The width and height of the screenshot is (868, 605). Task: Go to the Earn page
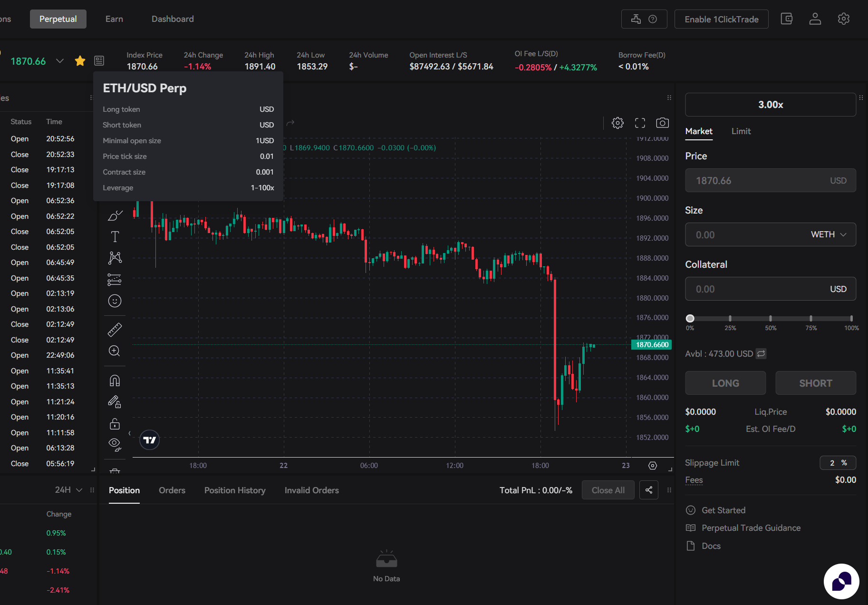pos(114,19)
